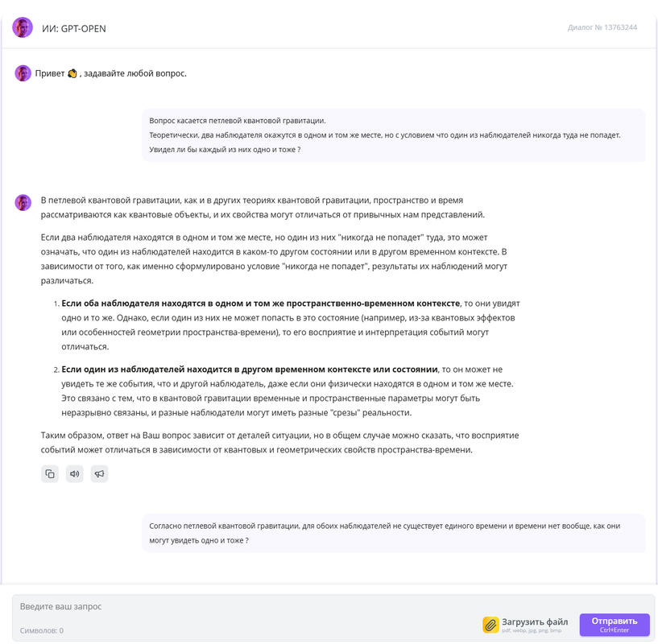
Task: Click the pdf, webp, jpg, png, bmp hint
Action: coord(532,630)
